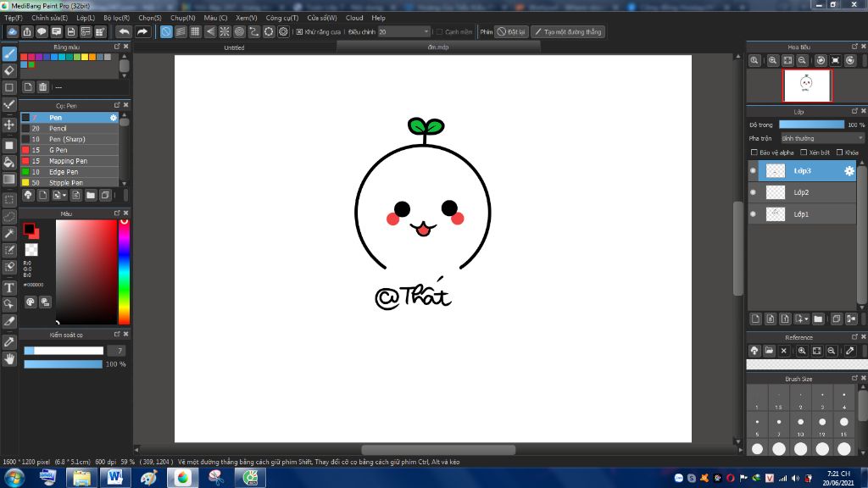Activate the rectangular Select tool
Viewport: 868px width, 488px height.
(x=9, y=199)
